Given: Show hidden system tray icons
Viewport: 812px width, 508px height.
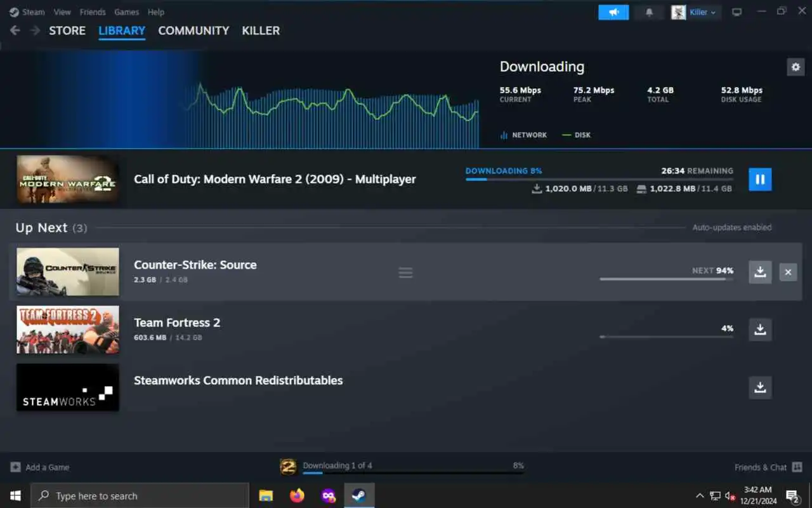Looking at the screenshot, I should coord(700,496).
